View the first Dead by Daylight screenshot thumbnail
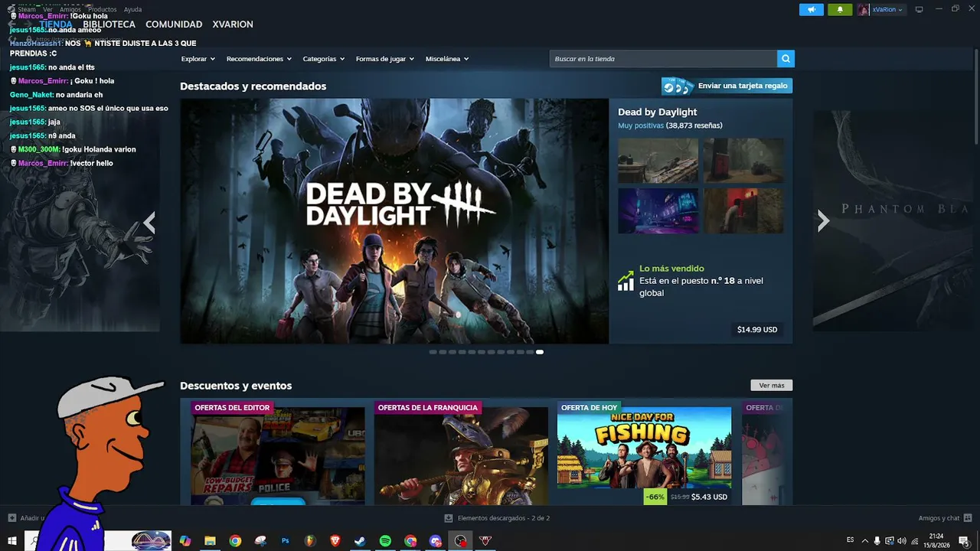Viewport: 980px width, 551px height. click(658, 161)
